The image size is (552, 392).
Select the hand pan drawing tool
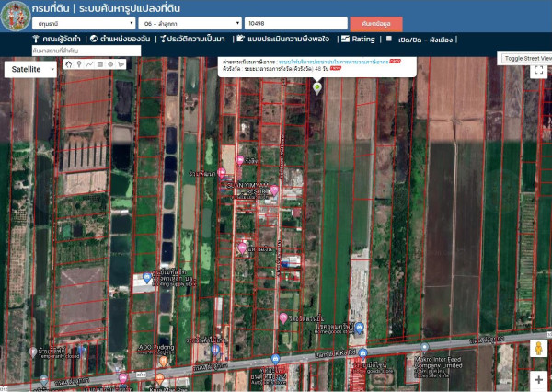pyautogui.click(x=68, y=64)
